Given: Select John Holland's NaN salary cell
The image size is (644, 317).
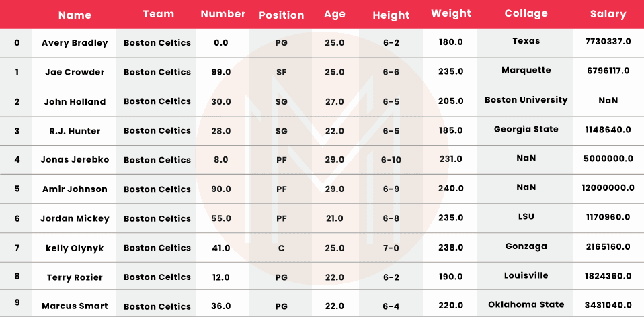Looking at the screenshot, I should [x=608, y=101].
